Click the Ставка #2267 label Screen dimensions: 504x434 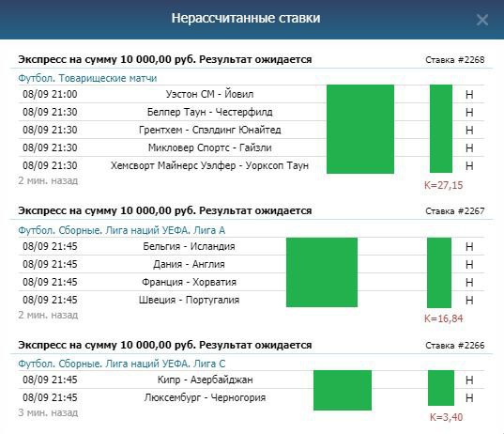454,211
